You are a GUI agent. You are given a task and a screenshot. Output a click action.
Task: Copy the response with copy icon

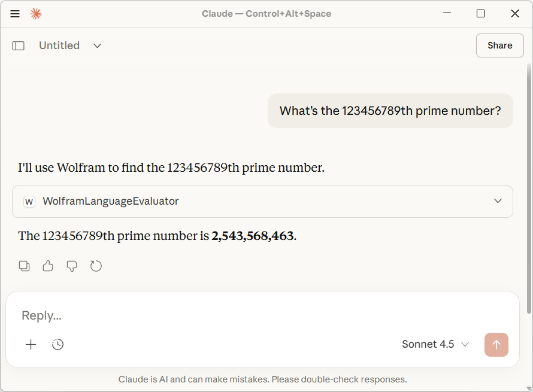[x=24, y=266]
